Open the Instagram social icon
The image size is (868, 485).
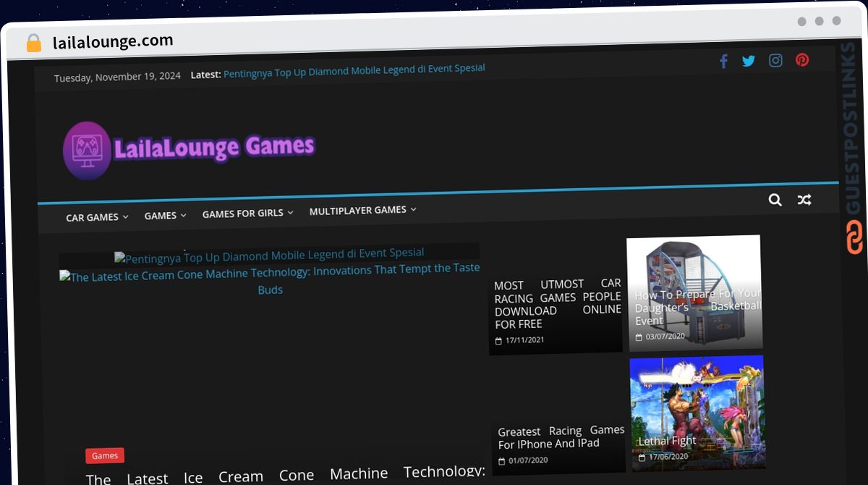(775, 61)
